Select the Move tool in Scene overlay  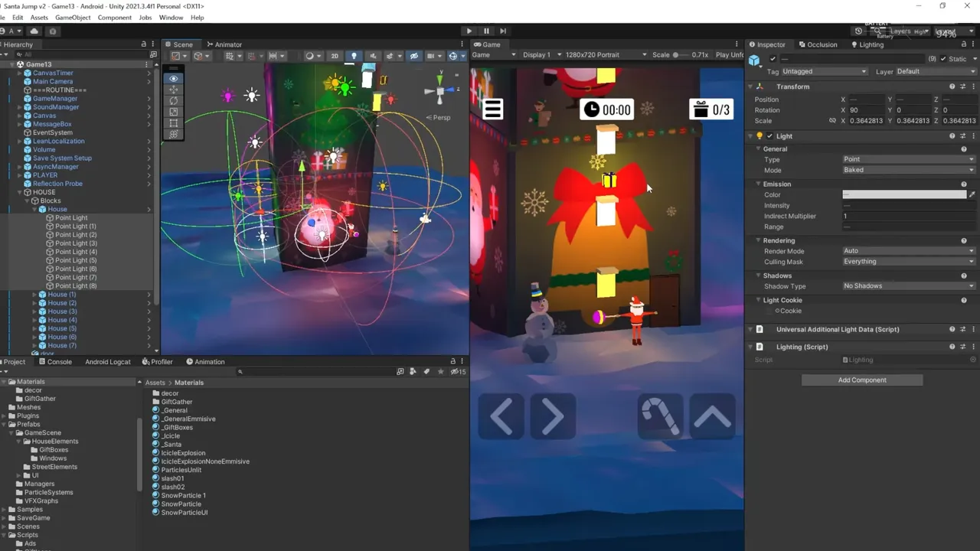pyautogui.click(x=174, y=90)
